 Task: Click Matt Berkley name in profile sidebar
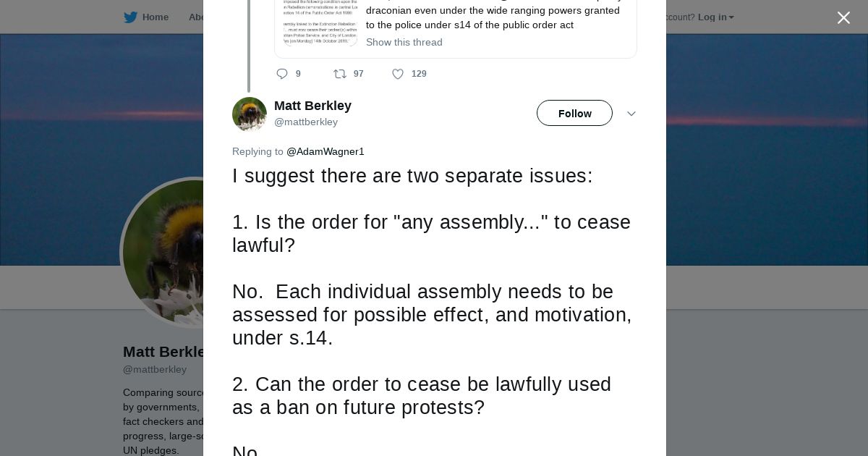coord(164,352)
